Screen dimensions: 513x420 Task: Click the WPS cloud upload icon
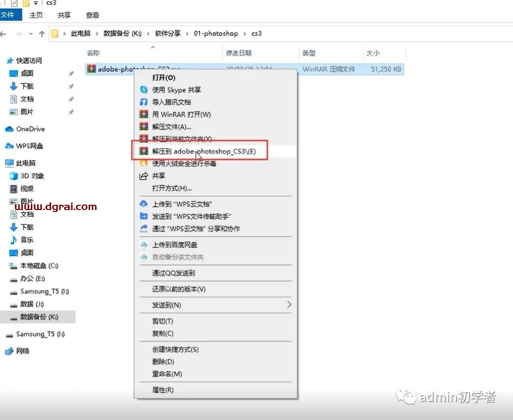click(143, 204)
